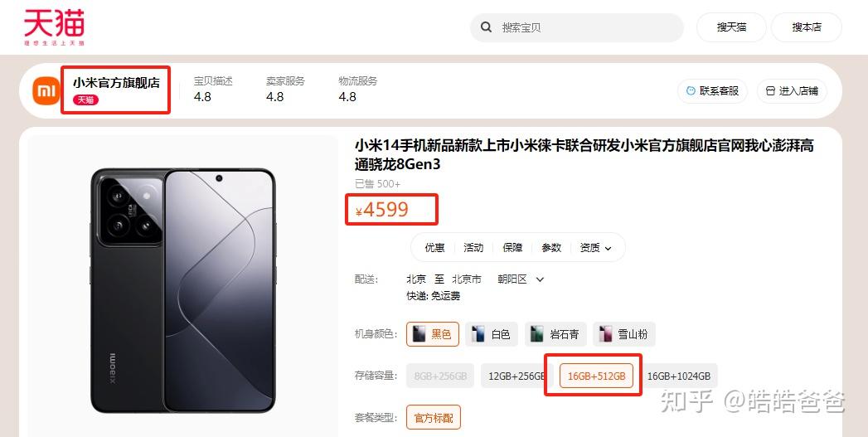This screenshot has height=437, width=868.
Task: Select 16GB+1024GB storage capacity
Action: coord(679,376)
